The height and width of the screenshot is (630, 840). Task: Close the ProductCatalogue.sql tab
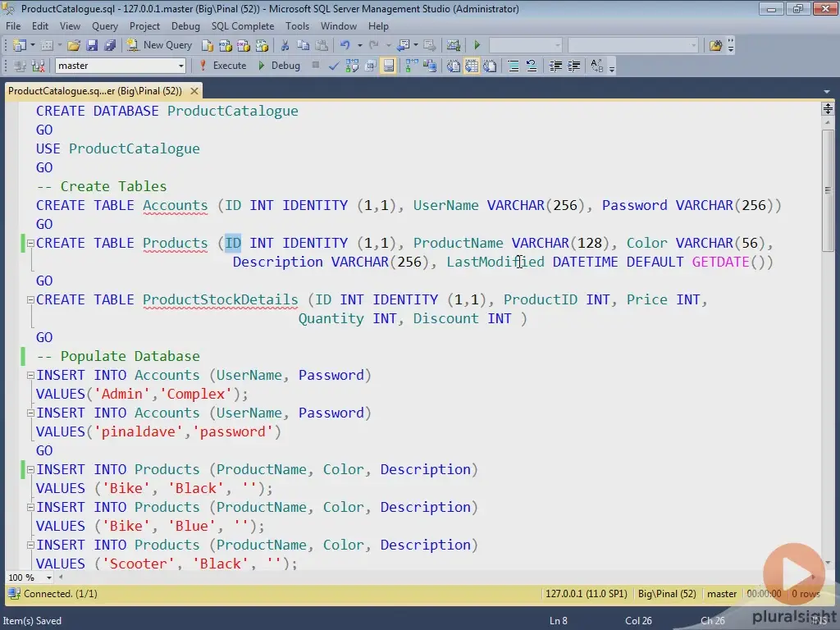coord(194,91)
